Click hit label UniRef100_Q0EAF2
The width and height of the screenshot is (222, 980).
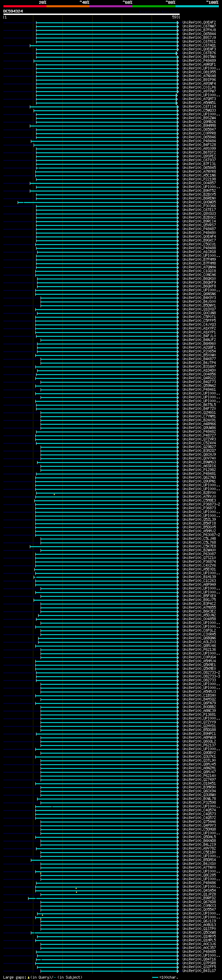[199, 23]
